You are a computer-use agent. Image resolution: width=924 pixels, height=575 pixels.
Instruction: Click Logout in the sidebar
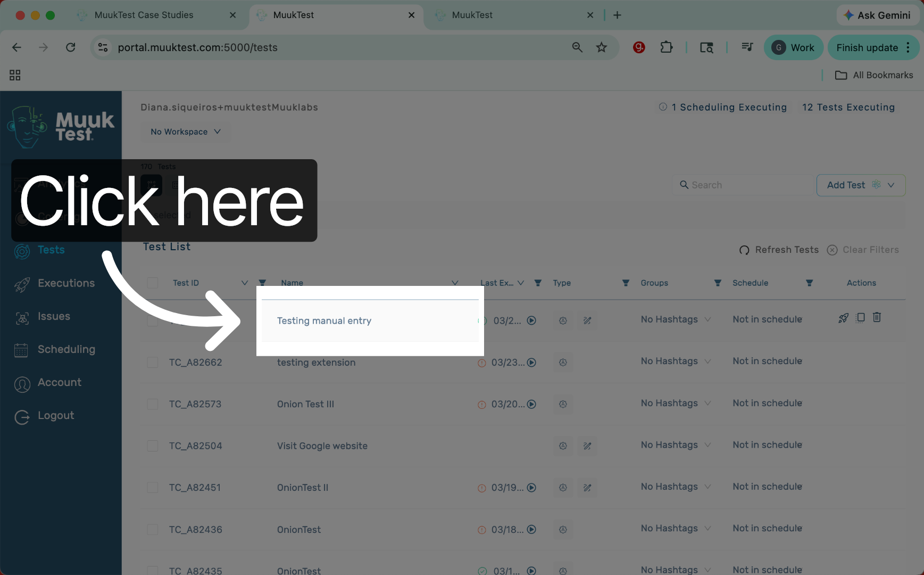point(44,416)
